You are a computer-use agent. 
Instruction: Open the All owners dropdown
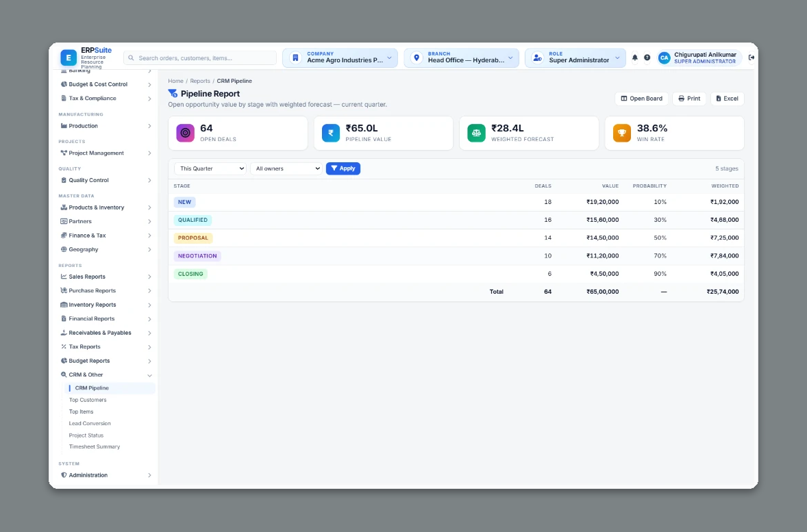click(286, 168)
